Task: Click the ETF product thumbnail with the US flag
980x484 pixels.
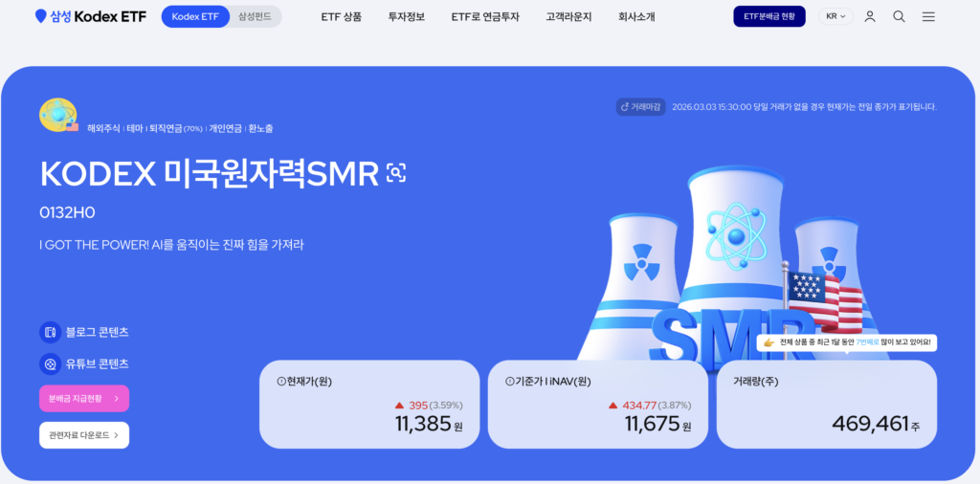Action: 58,115
